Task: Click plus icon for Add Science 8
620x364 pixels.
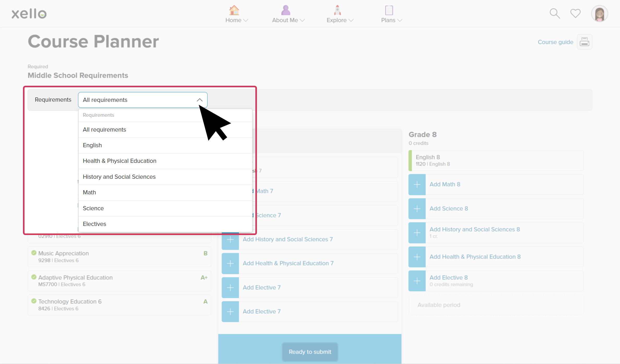Action: point(417,209)
